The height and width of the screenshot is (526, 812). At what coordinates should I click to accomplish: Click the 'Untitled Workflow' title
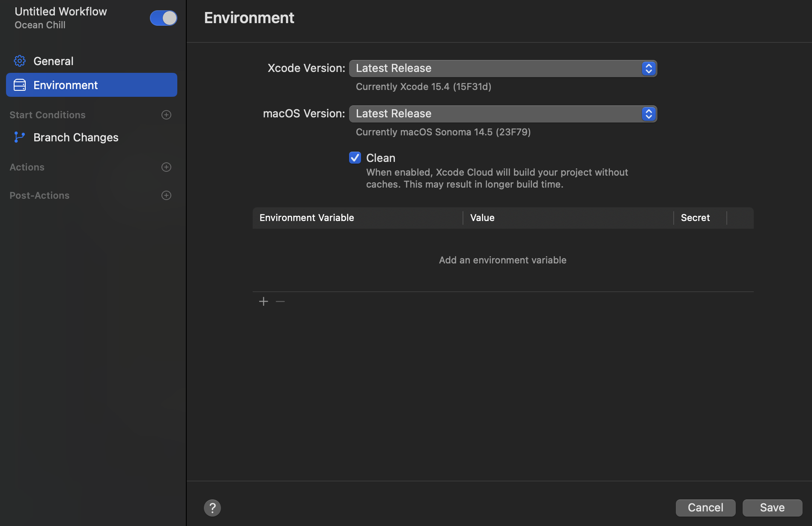tap(61, 12)
